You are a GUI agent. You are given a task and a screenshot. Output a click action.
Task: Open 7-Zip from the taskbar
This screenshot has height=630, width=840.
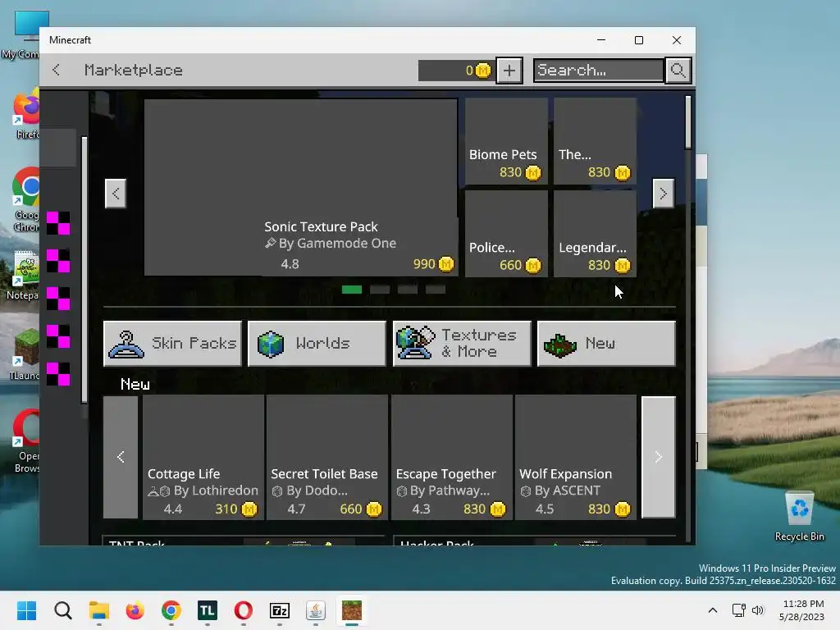280,610
